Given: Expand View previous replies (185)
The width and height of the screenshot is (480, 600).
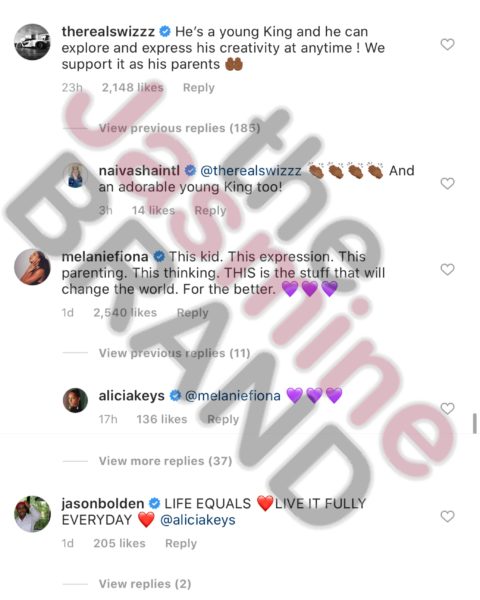Looking at the screenshot, I should [180, 128].
